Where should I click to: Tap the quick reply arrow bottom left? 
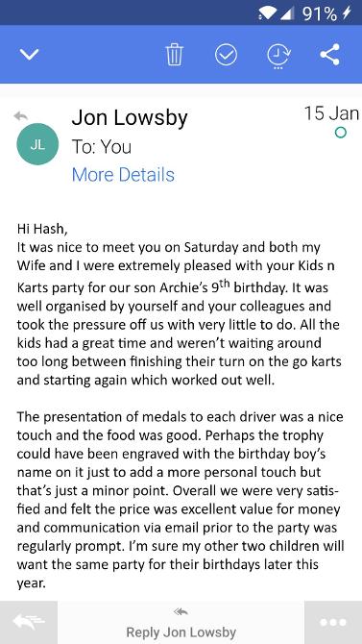(x=29, y=622)
